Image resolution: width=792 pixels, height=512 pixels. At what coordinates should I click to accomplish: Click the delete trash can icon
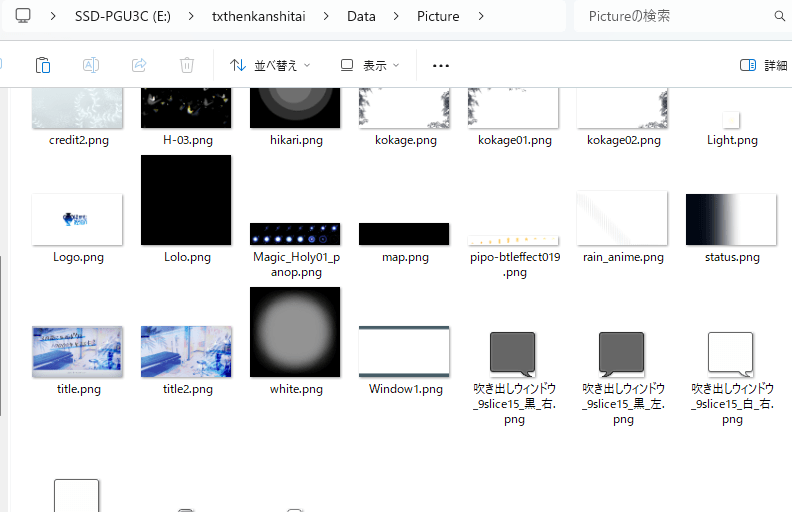pos(187,65)
